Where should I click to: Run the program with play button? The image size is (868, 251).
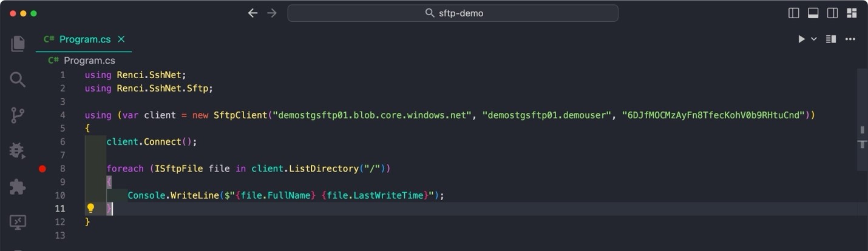801,39
